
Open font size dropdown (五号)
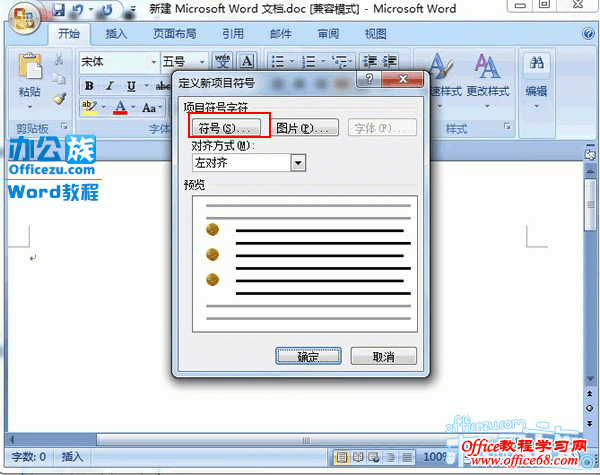coord(202,62)
